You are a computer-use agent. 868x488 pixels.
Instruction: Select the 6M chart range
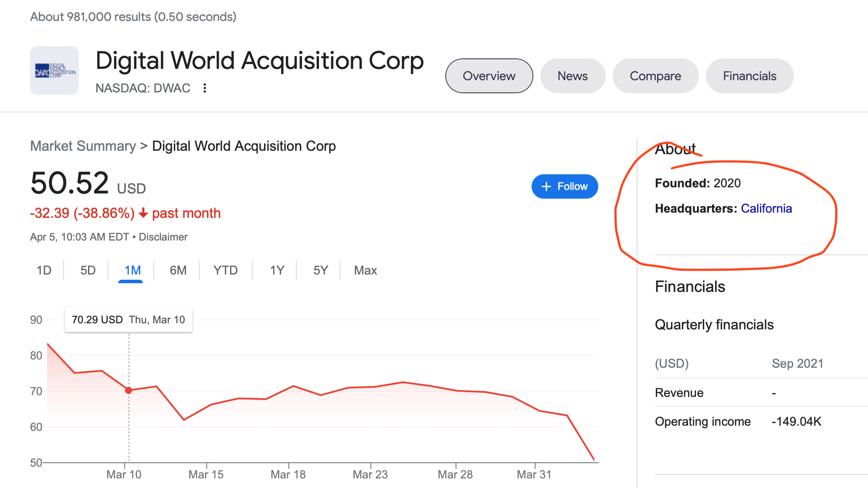pyautogui.click(x=178, y=270)
